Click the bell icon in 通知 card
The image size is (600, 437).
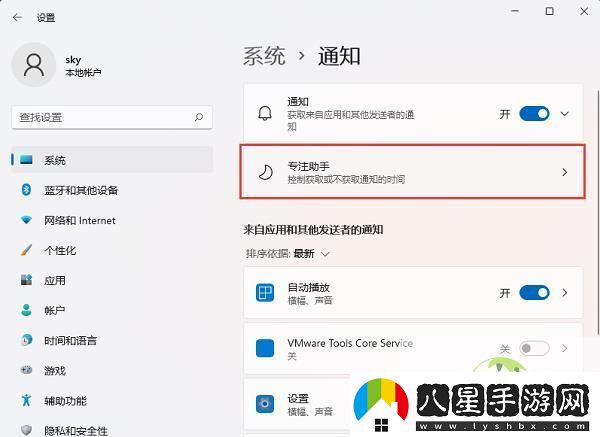point(265,114)
